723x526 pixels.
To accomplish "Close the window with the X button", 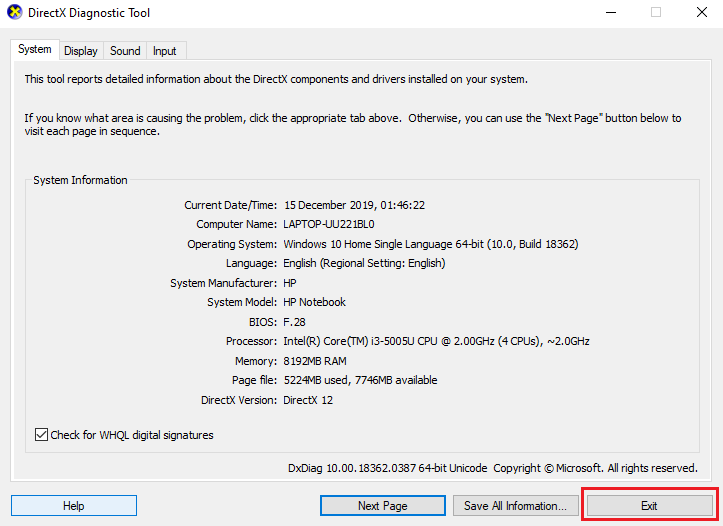I will tap(702, 12).
